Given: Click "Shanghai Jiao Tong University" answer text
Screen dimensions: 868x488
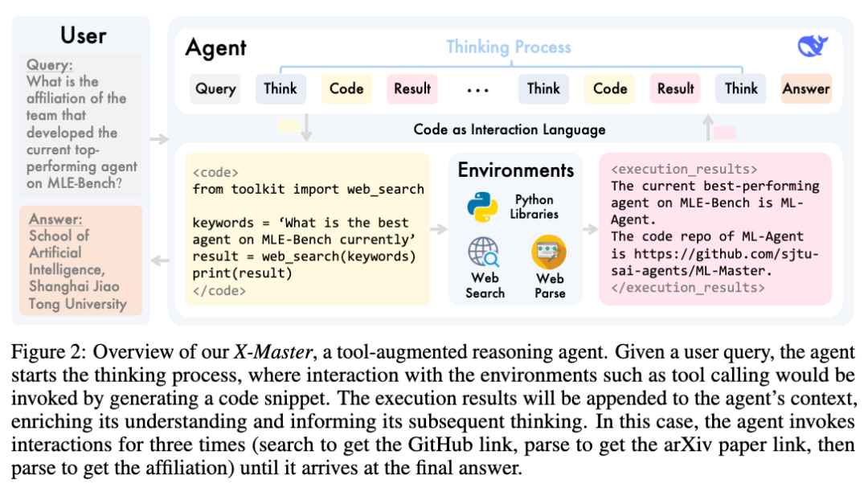Looking at the screenshot, I should point(77,295).
